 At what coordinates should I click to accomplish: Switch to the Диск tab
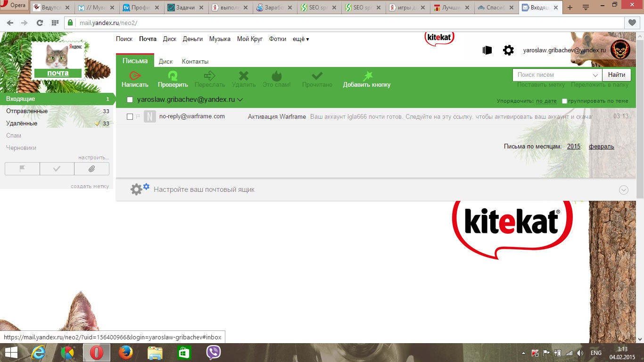165,62
